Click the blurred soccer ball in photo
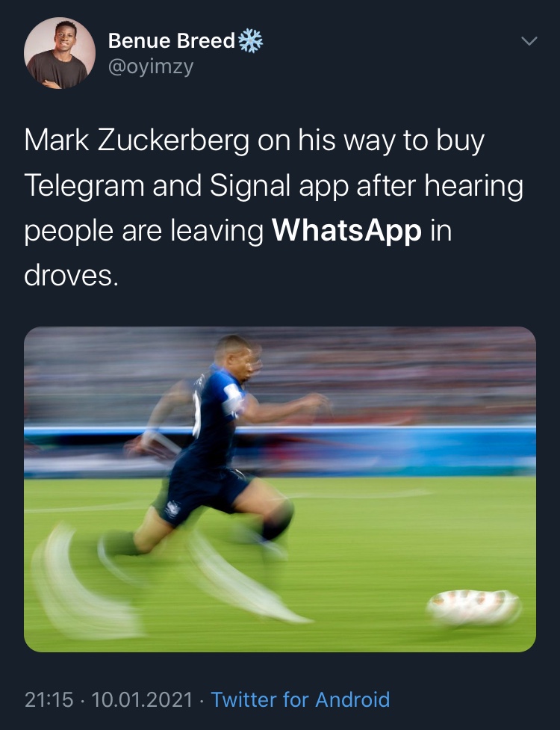 pyautogui.click(x=473, y=607)
